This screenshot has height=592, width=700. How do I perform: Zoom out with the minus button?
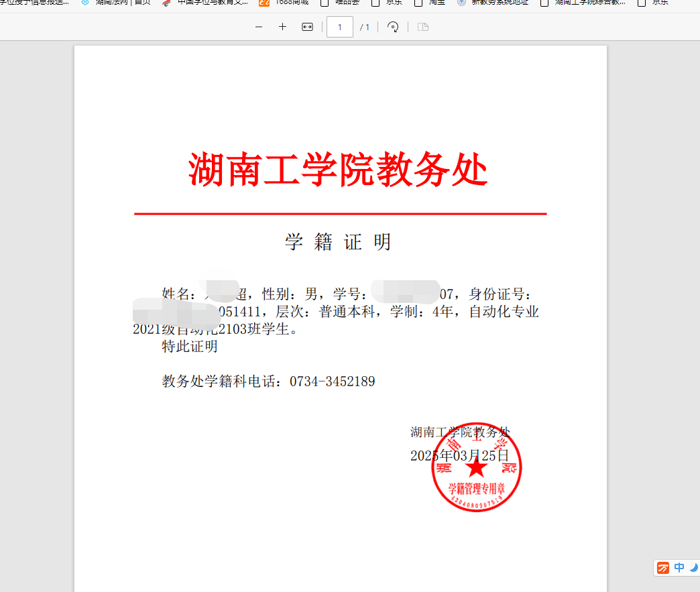coord(259,27)
